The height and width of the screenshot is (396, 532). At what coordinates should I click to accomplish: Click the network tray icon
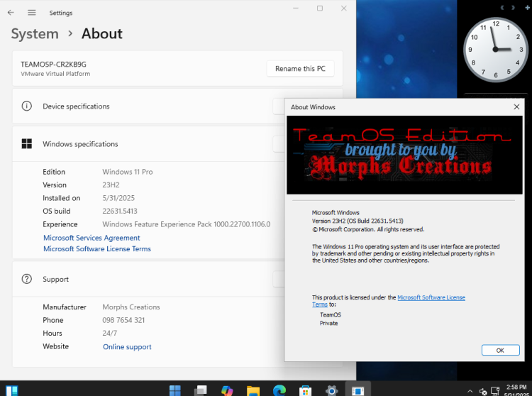pos(495,391)
